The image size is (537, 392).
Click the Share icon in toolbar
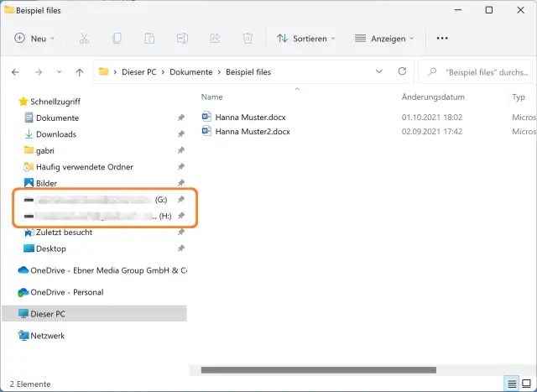[x=215, y=39]
